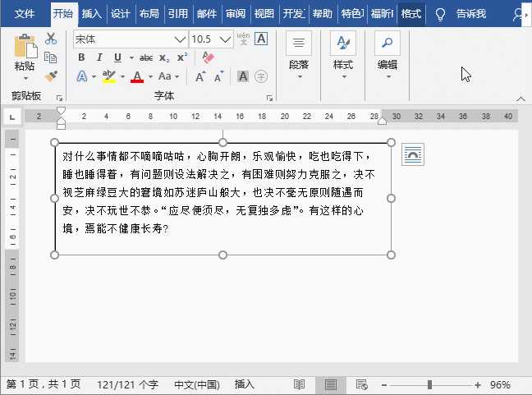Image resolution: width=532 pixels, height=395 pixels.
Task: Click the Copy icon in clipboard group
Action: point(51,57)
